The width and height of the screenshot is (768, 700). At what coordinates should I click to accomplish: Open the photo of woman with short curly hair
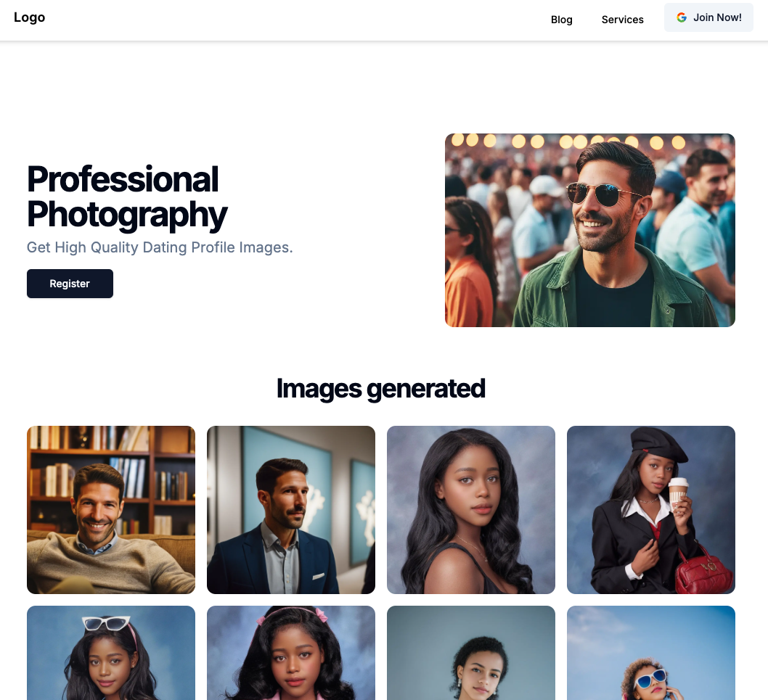coord(471,653)
